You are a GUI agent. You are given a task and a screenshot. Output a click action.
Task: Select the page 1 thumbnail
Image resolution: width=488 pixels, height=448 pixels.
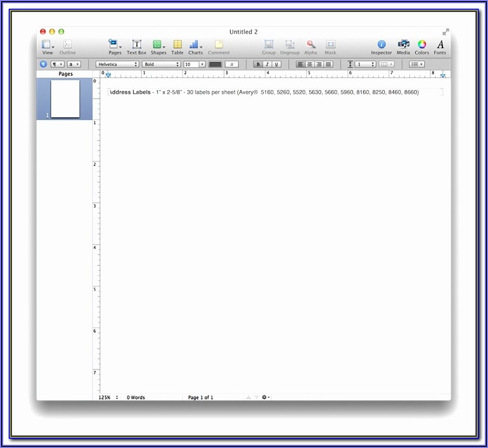(65, 99)
